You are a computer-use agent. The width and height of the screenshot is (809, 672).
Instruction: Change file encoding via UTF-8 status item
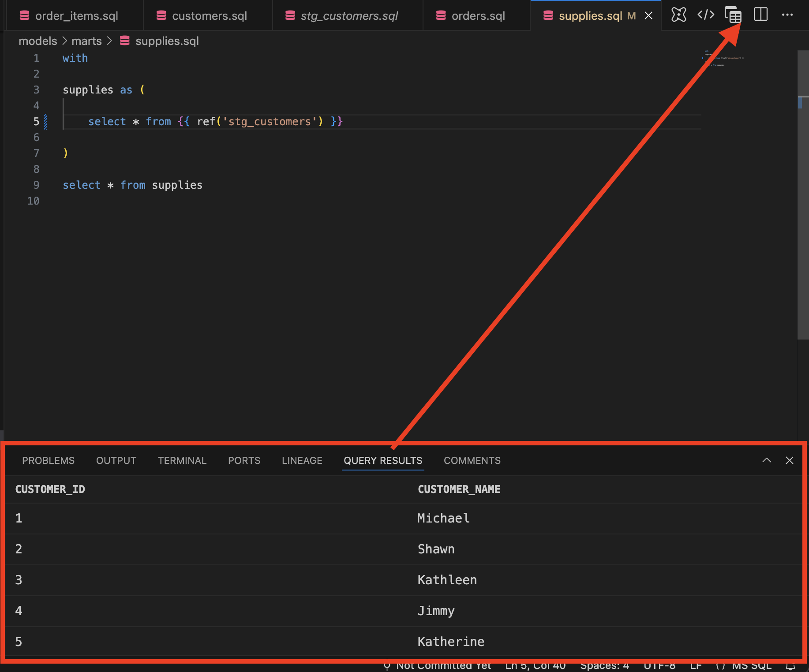(x=659, y=665)
